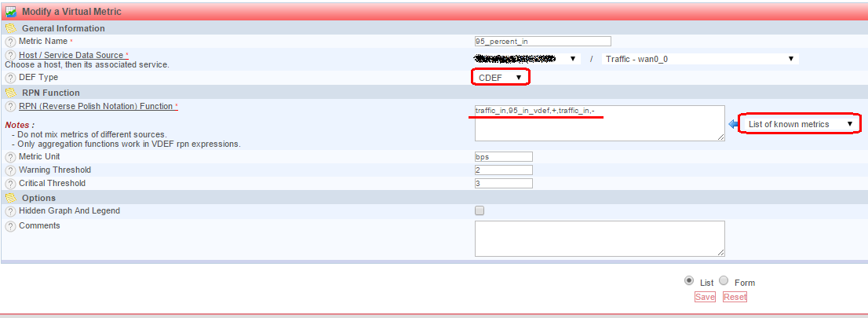Click the Comments text area

tap(599, 238)
